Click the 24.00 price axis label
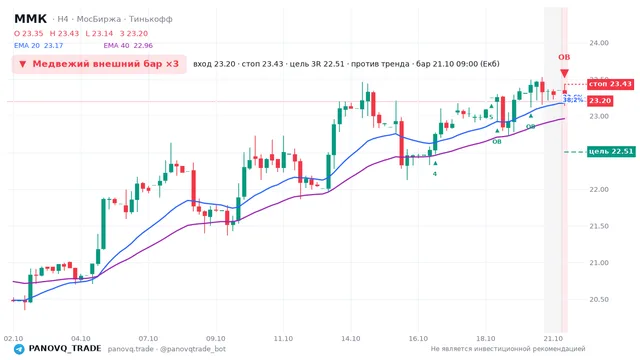Viewport: 640px width, 360px height. [599, 43]
